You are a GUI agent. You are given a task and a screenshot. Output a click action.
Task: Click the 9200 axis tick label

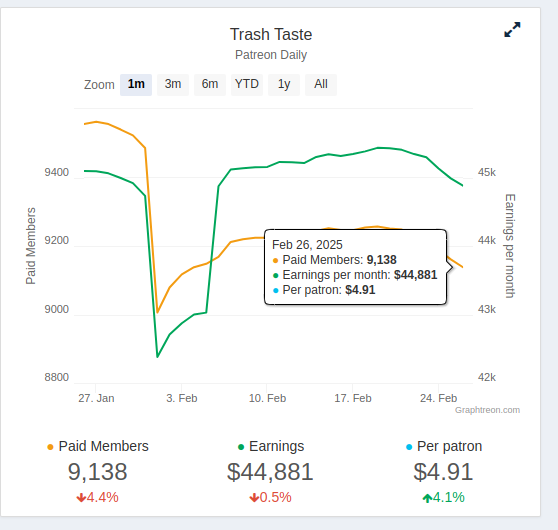pos(57,241)
